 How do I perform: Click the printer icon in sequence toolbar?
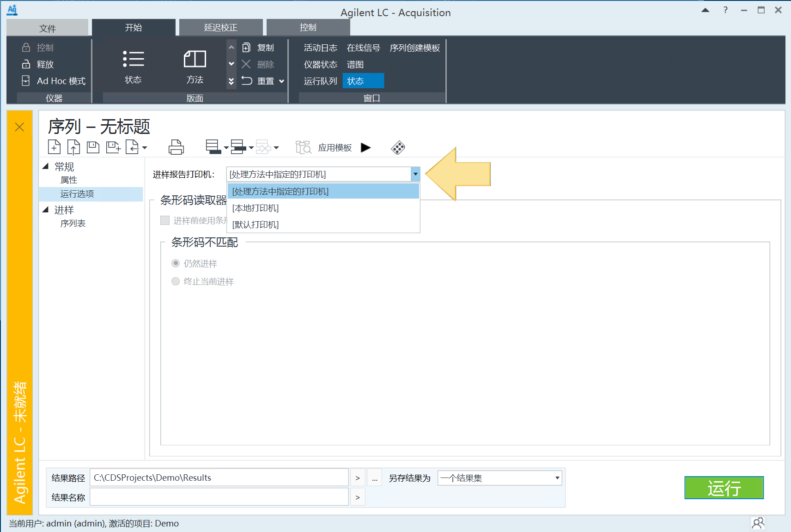click(x=176, y=147)
